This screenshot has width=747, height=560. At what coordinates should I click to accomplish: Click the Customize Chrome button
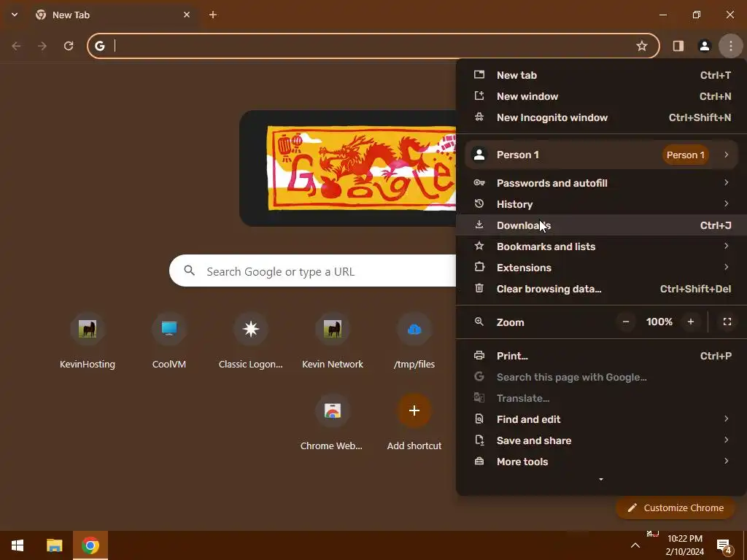(676, 507)
